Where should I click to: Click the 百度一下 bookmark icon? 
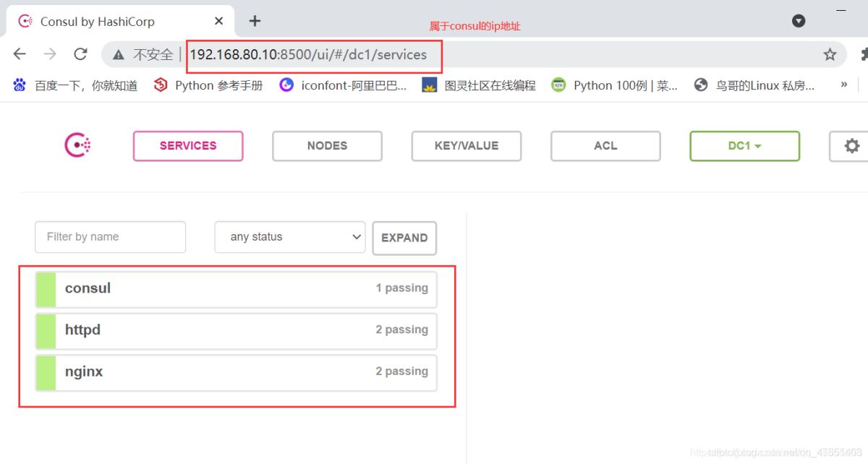pos(19,85)
